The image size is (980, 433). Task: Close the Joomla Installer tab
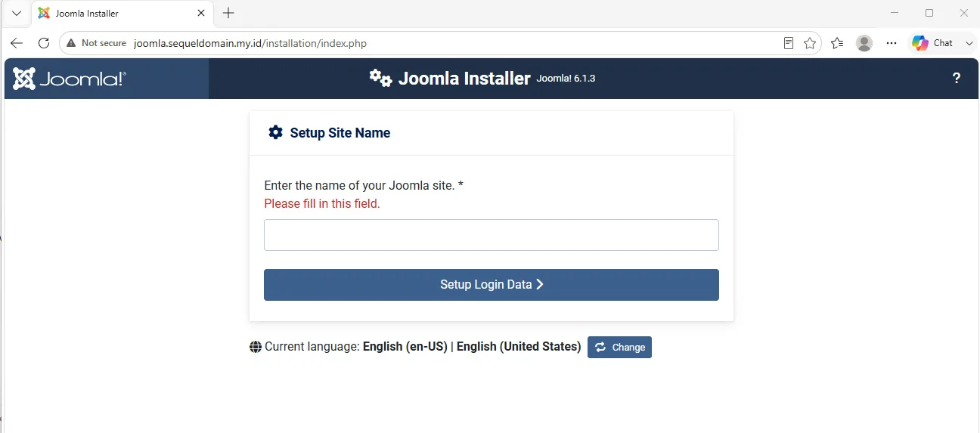point(201,13)
